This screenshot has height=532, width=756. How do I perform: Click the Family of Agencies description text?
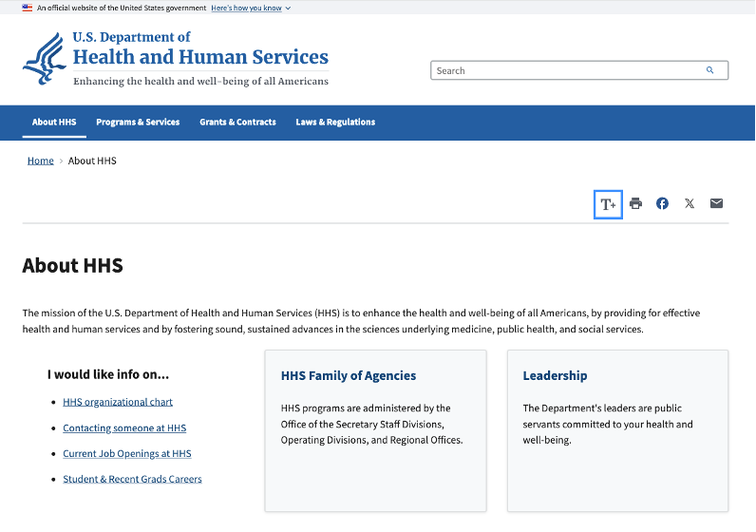(x=371, y=424)
